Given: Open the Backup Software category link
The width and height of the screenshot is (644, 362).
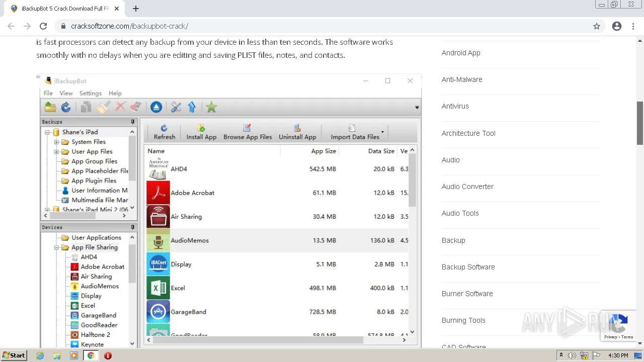Looking at the screenshot, I should coord(468,267).
